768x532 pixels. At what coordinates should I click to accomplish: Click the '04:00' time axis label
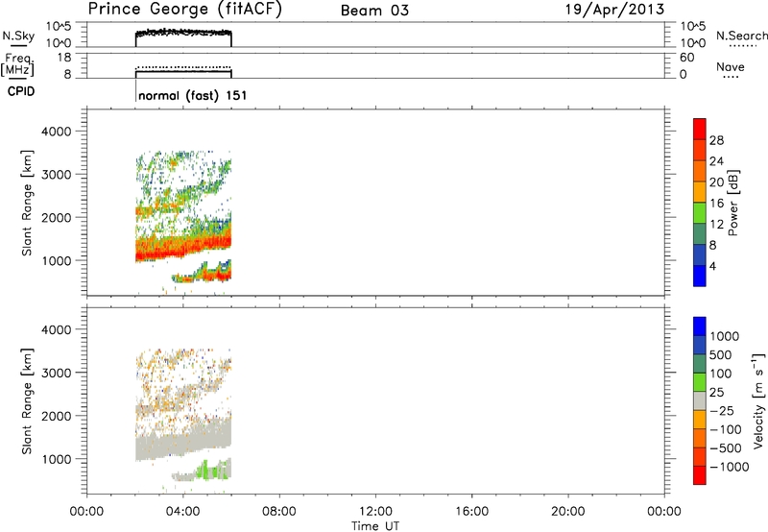(182, 512)
